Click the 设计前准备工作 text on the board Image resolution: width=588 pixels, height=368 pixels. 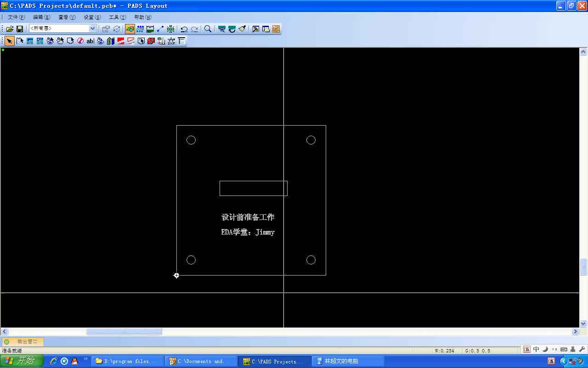pyautogui.click(x=248, y=217)
